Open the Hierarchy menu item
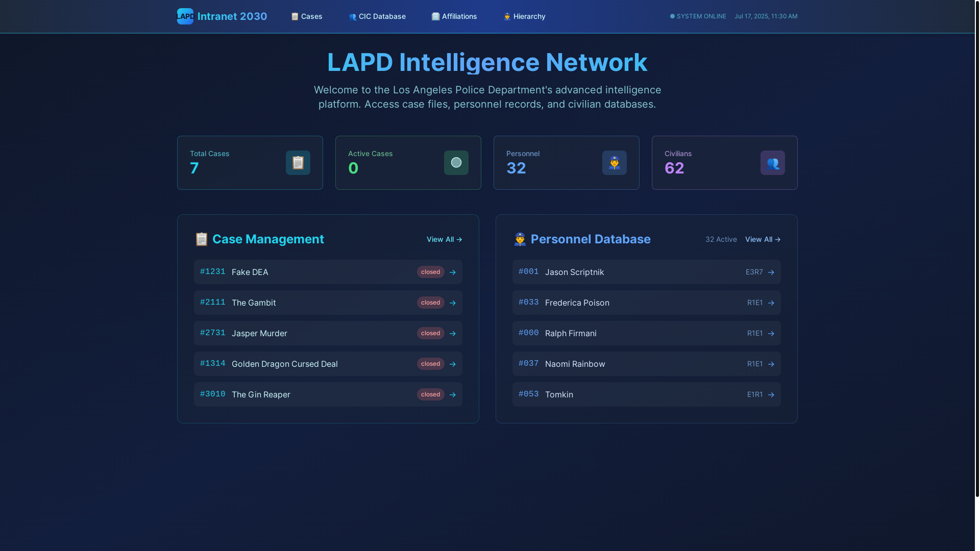The width and height of the screenshot is (980, 551). point(524,16)
